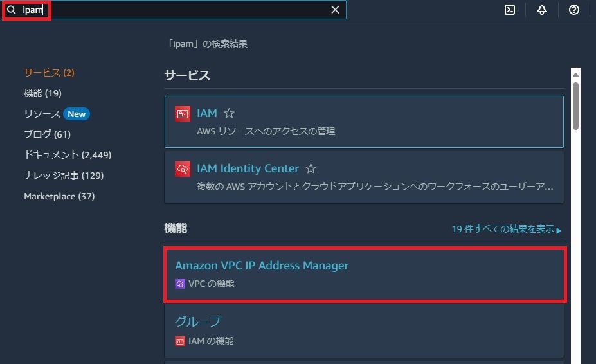Select 機能 (19) filter
596x364 pixels.
coord(42,93)
